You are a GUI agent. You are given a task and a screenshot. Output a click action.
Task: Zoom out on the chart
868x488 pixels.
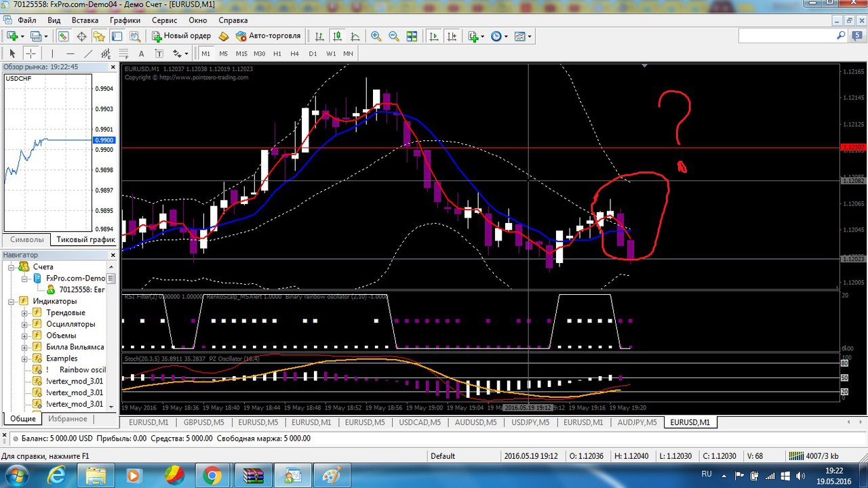click(393, 36)
